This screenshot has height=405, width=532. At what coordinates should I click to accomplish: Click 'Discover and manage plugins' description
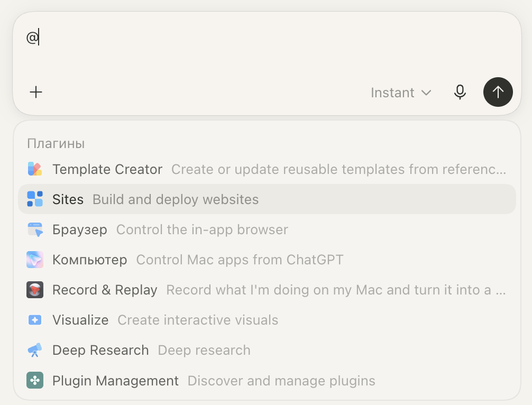281,381
